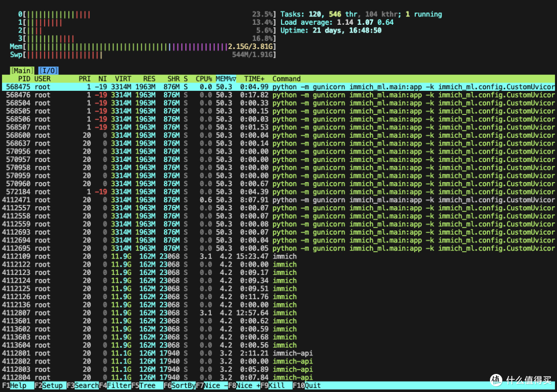
Task: Switch to the I/O tab
Action: 48,70
